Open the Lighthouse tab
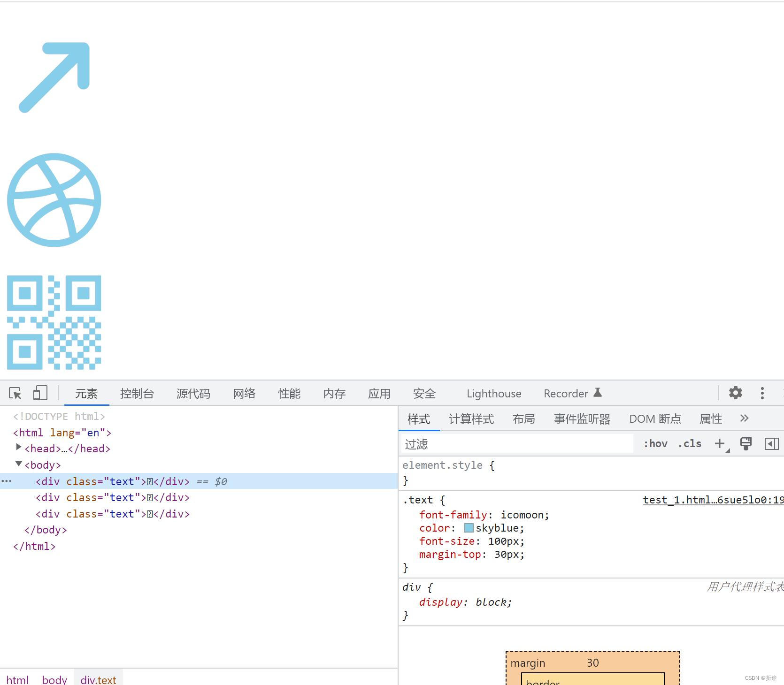The width and height of the screenshot is (784, 685). [494, 394]
